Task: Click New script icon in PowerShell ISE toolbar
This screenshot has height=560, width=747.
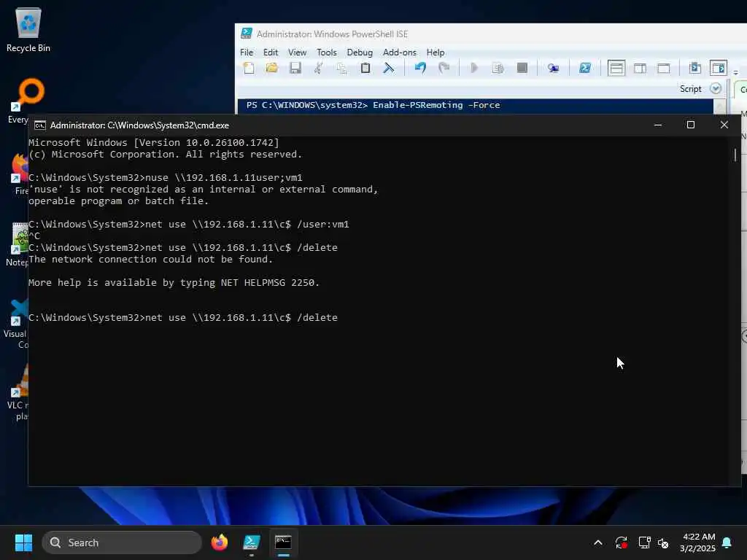Action: pos(249,68)
